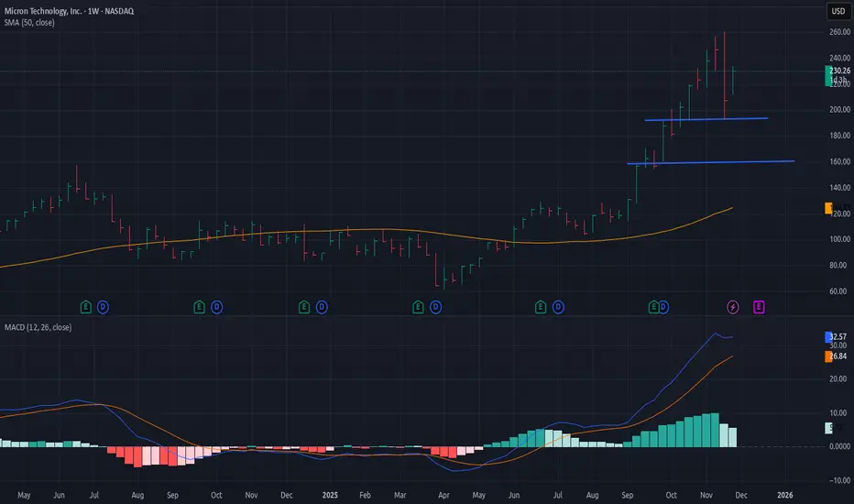This screenshot has width=854, height=504.
Task: Click the 2026 label on time axis
Action: pyautogui.click(x=785, y=495)
